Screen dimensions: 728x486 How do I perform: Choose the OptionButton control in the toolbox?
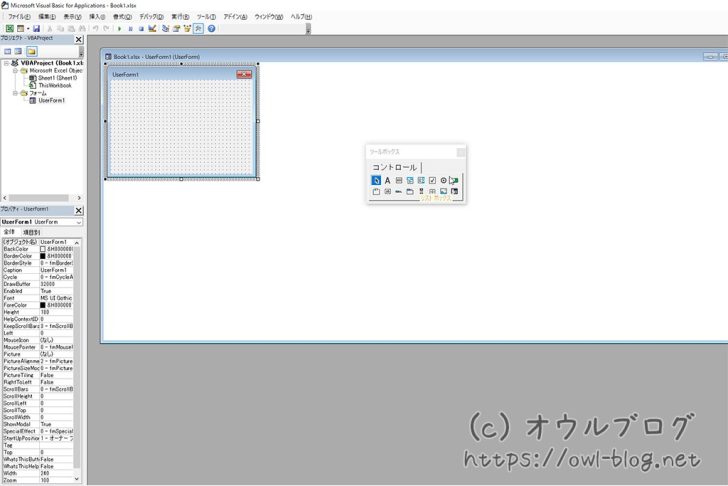(443, 180)
